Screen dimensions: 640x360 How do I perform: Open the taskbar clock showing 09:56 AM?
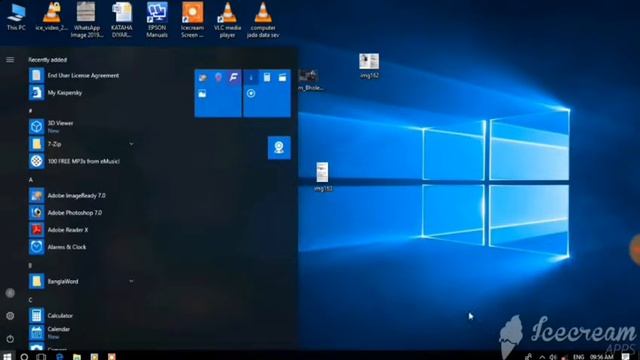(602, 357)
